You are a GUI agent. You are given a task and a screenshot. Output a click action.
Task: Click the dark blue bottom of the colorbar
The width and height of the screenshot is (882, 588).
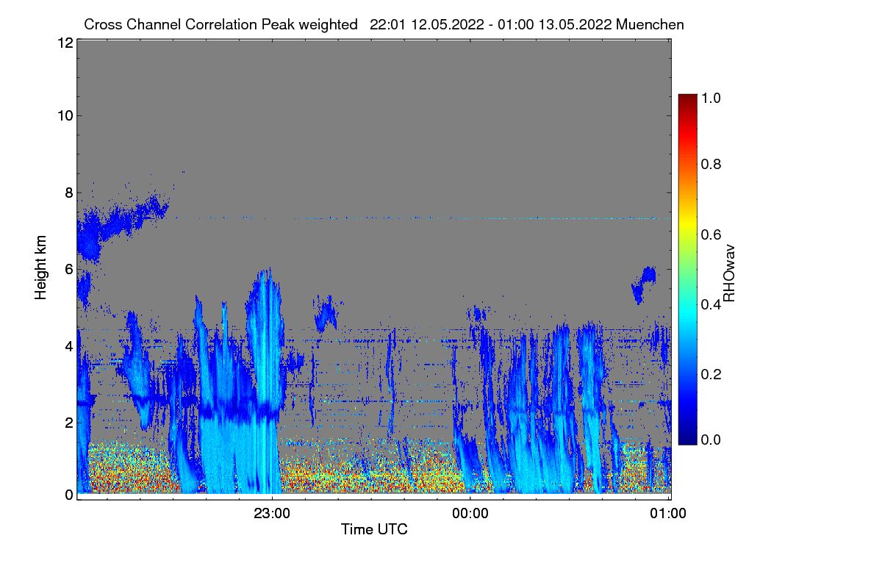[x=687, y=438]
